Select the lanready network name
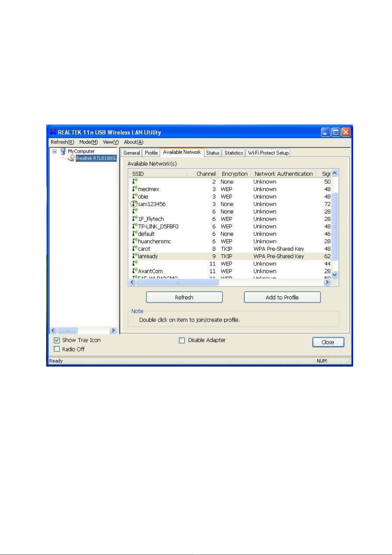Image resolution: width=392 pixels, height=555 pixels. point(148,256)
